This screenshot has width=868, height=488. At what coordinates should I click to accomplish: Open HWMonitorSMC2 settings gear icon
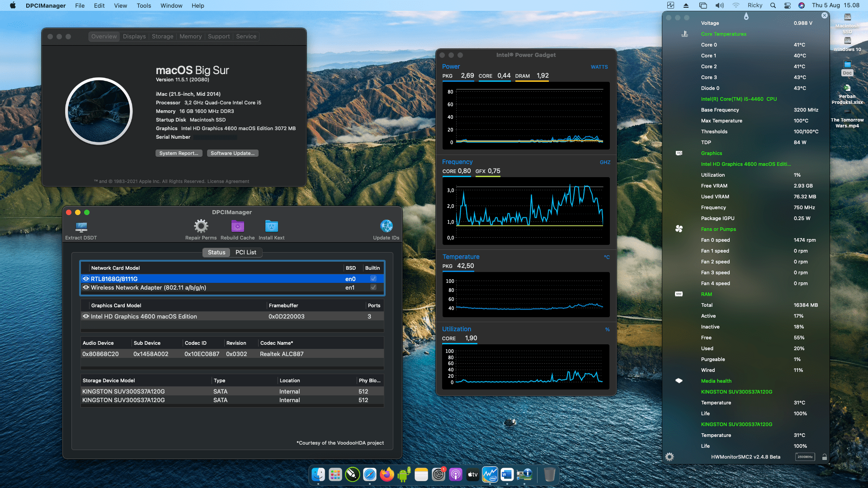[670, 457]
